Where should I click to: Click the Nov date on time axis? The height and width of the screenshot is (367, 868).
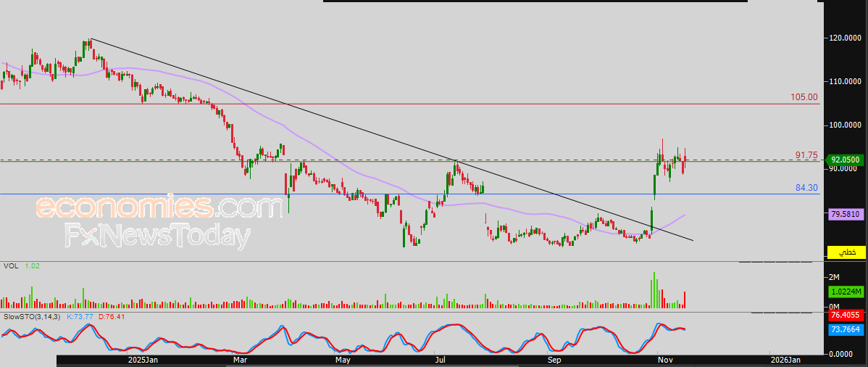coord(664,360)
